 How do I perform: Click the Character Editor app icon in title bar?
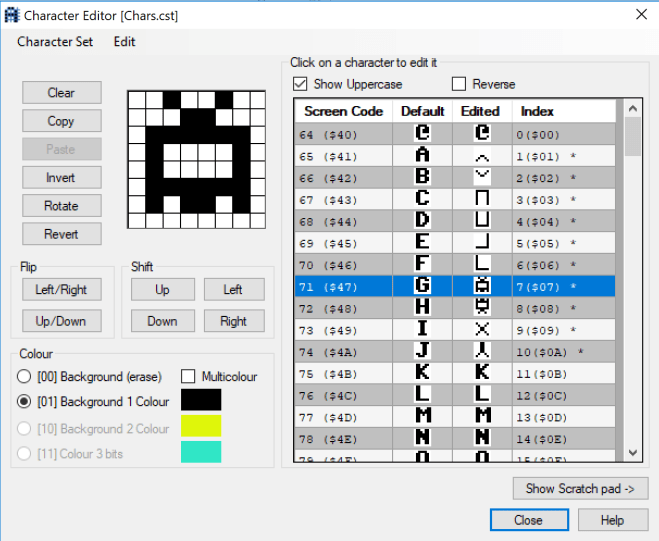12,15
